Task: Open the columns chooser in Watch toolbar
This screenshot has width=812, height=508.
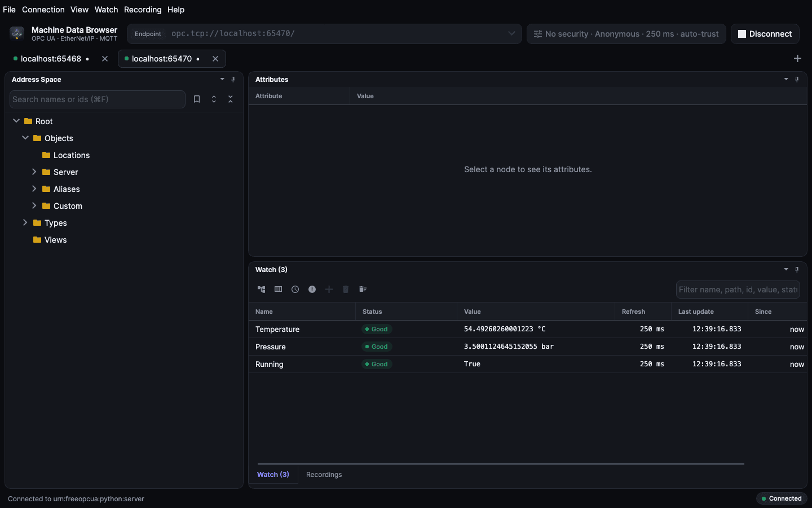Action: point(278,289)
